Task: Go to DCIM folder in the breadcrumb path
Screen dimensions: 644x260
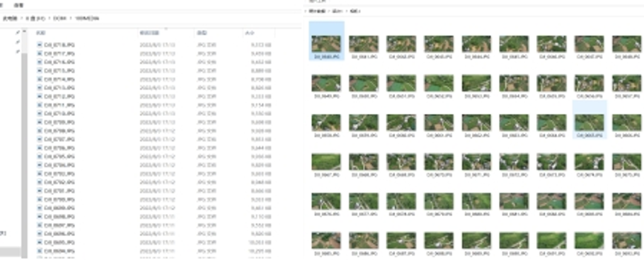Action: coord(59,18)
